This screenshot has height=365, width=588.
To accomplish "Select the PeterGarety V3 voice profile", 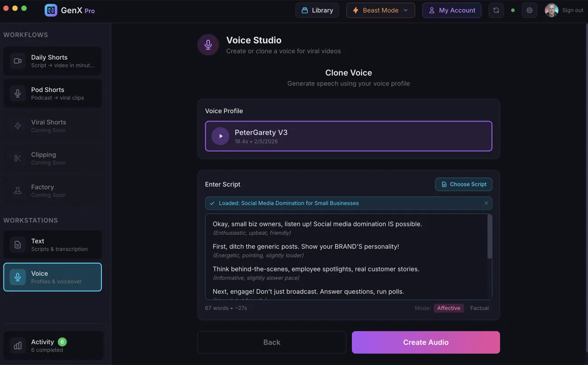I will pyautogui.click(x=348, y=136).
